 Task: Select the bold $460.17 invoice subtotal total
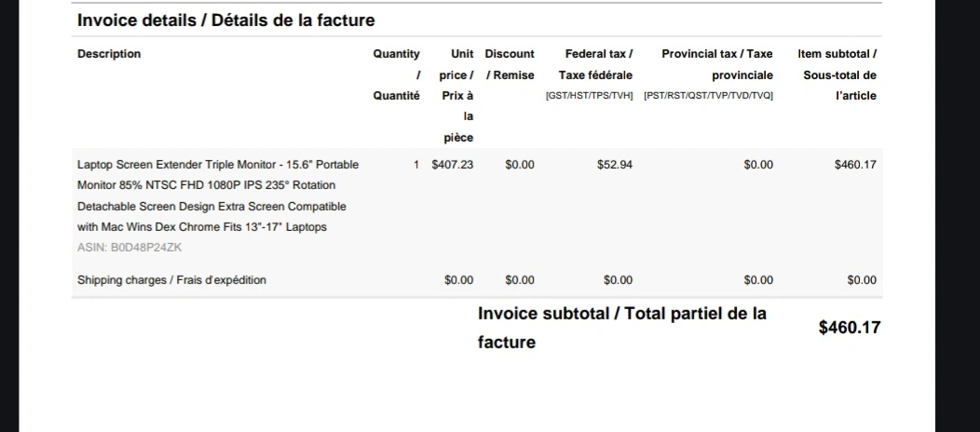click(850, 328)
